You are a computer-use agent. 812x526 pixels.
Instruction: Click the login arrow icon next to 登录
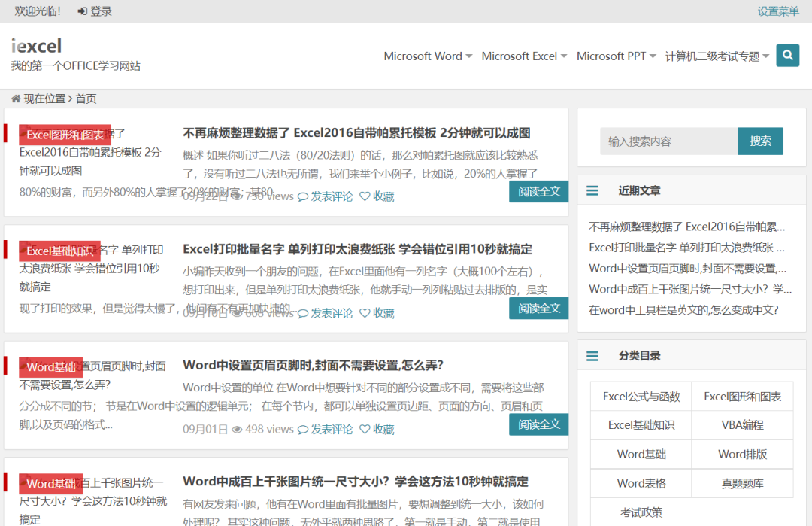point(83,11)
